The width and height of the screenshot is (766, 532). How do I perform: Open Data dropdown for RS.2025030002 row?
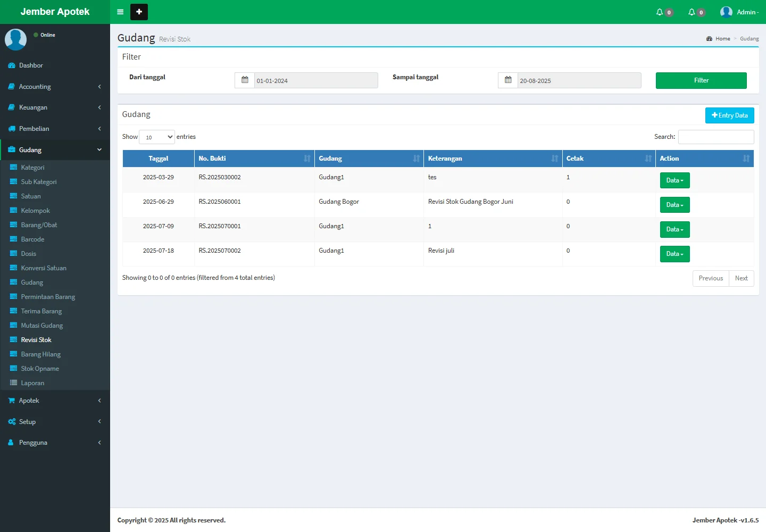point(675,180)
